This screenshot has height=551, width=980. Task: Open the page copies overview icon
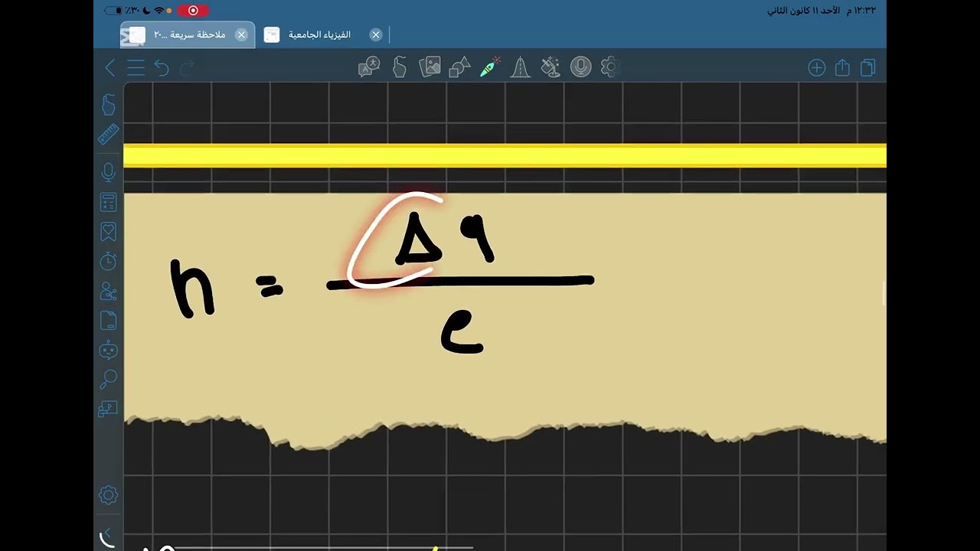[x=867, y=68]
